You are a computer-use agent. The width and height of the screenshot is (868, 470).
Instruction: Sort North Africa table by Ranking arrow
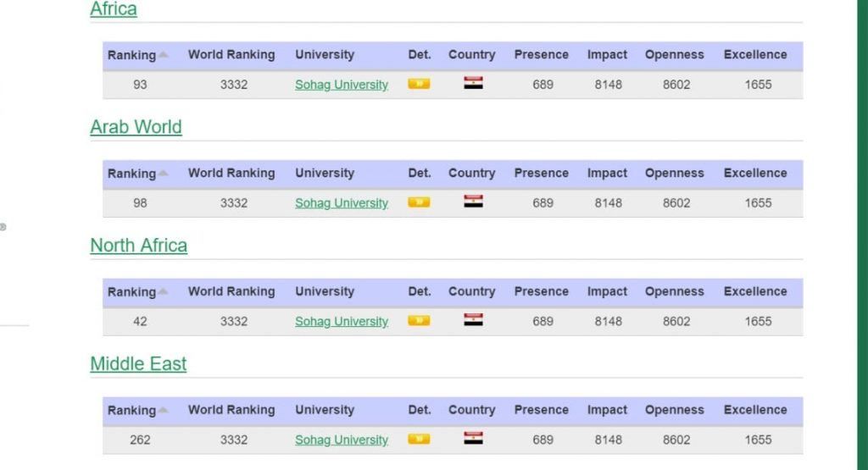tap(164, 292)
